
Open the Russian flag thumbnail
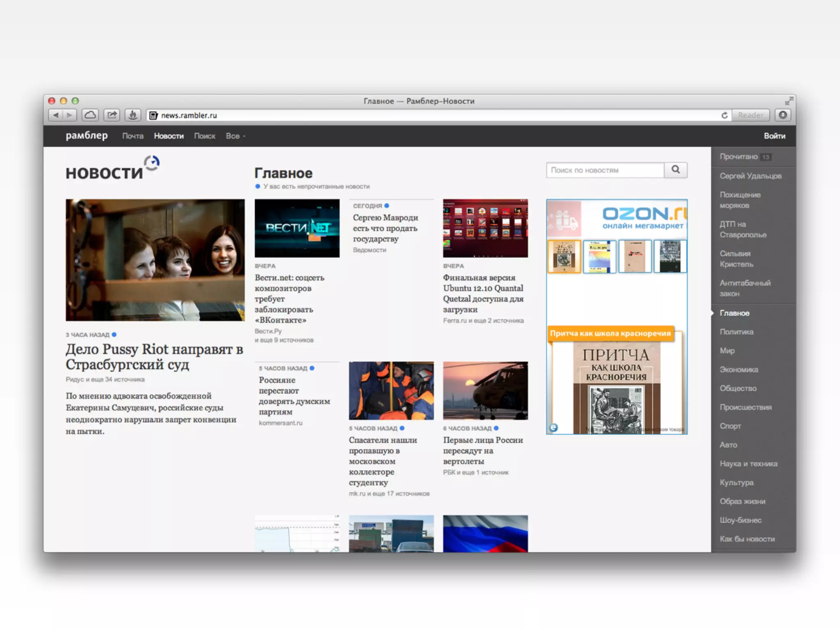[x=485, y=534]
